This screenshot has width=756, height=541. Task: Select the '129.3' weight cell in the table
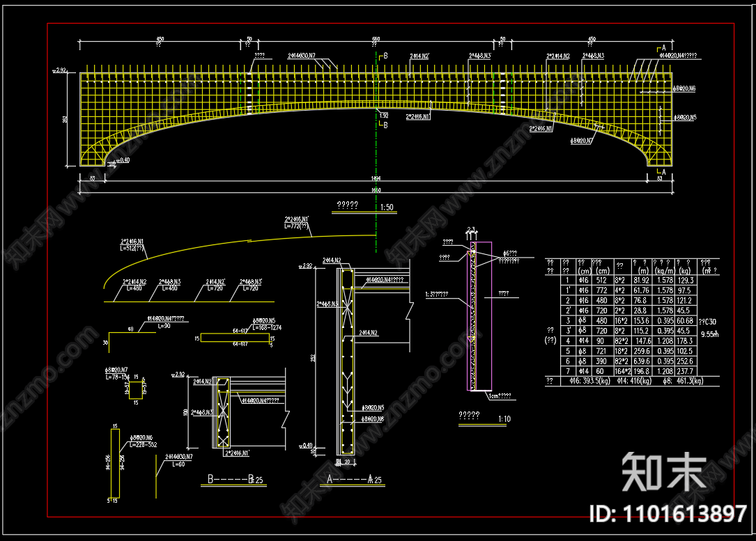coord(685,281)
